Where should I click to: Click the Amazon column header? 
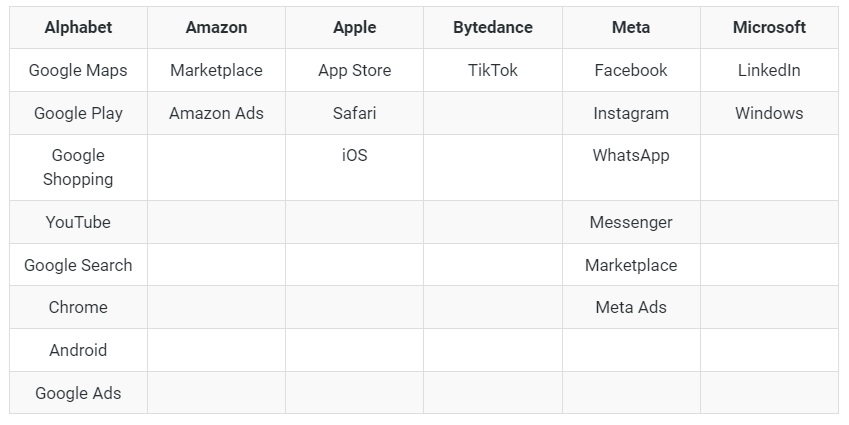(x=216, y=28)
